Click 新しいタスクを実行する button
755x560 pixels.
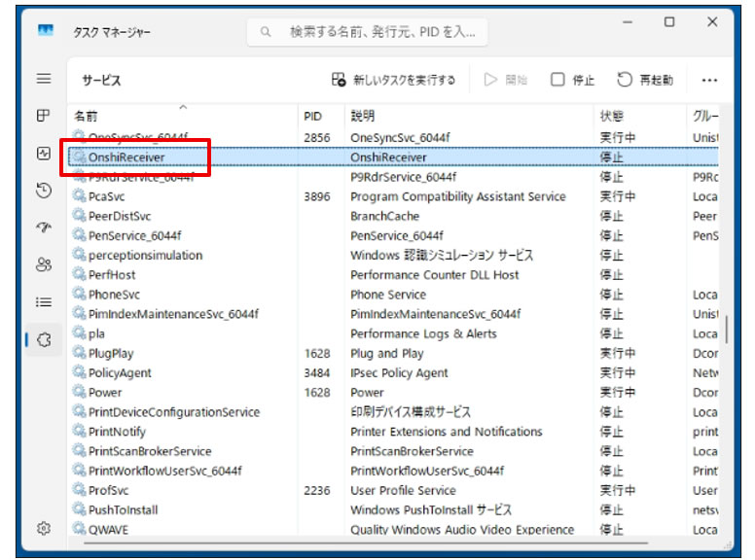393,80
